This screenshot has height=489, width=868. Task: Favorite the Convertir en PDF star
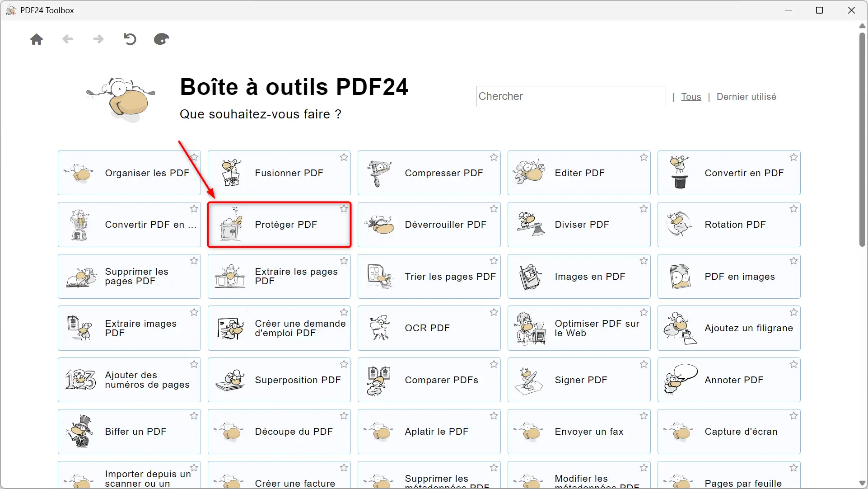tap(794, 157)
